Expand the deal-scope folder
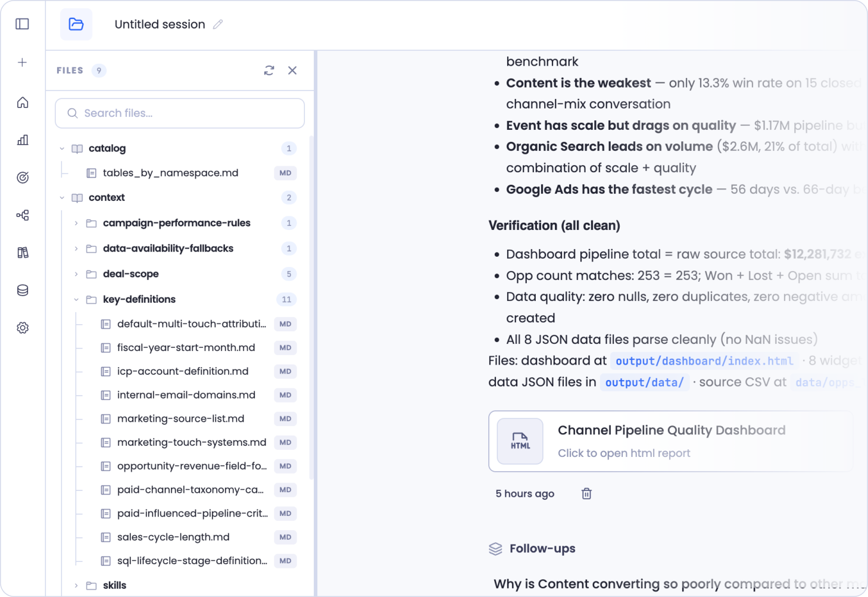This screenshot has width=868, height=597. 76,274
